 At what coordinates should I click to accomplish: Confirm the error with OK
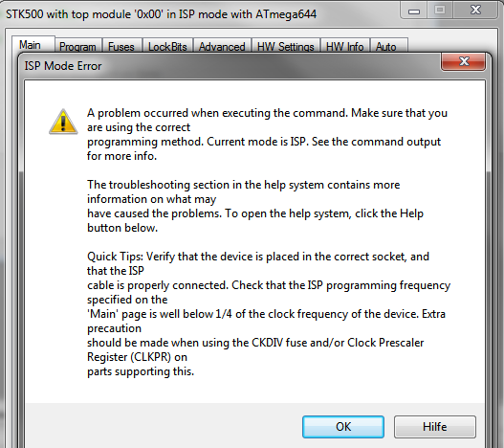point(343,427)
